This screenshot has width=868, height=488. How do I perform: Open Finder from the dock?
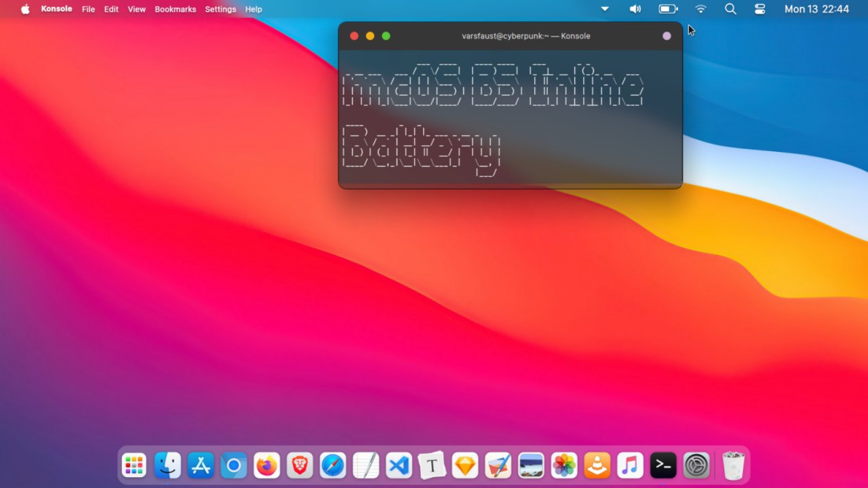[x=167, y=466]
